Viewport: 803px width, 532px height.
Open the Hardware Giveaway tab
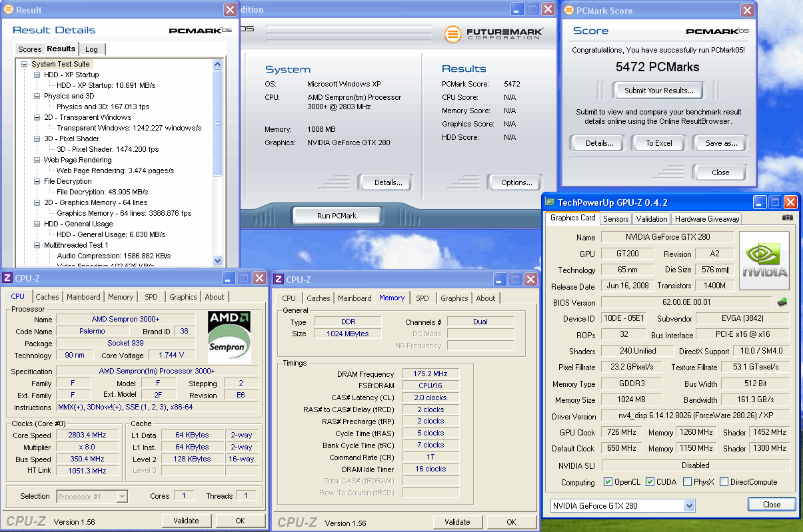tap(707, 218)
